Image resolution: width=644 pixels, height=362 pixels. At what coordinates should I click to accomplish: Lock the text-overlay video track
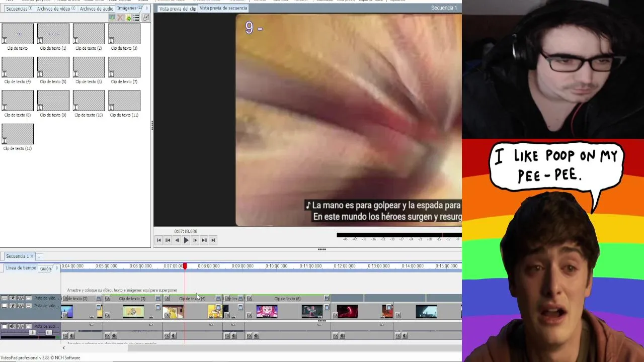coord(28,299)
